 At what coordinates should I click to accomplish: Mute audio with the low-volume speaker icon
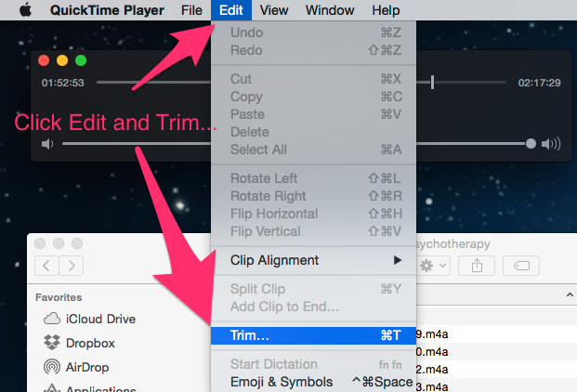[47, 144]
